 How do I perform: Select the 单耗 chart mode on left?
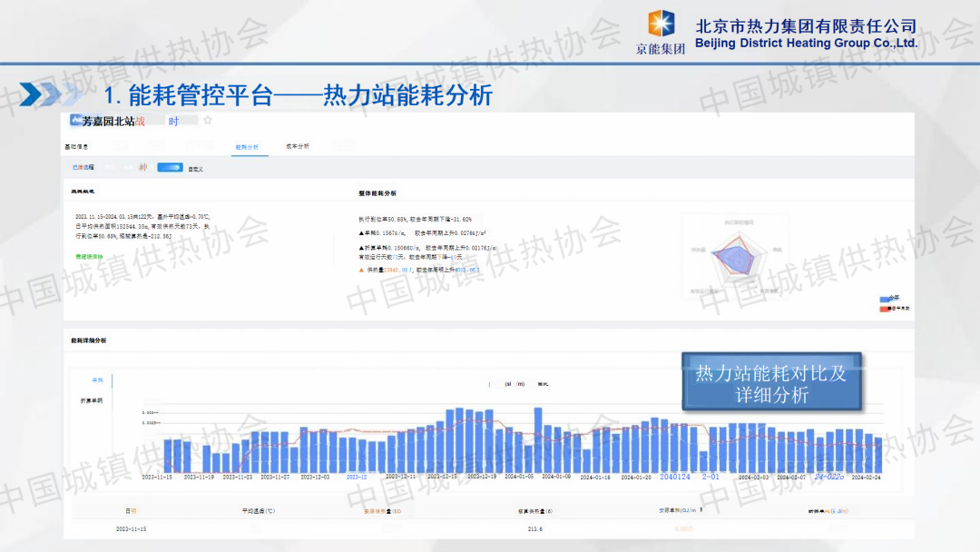(x=96, y=379)
